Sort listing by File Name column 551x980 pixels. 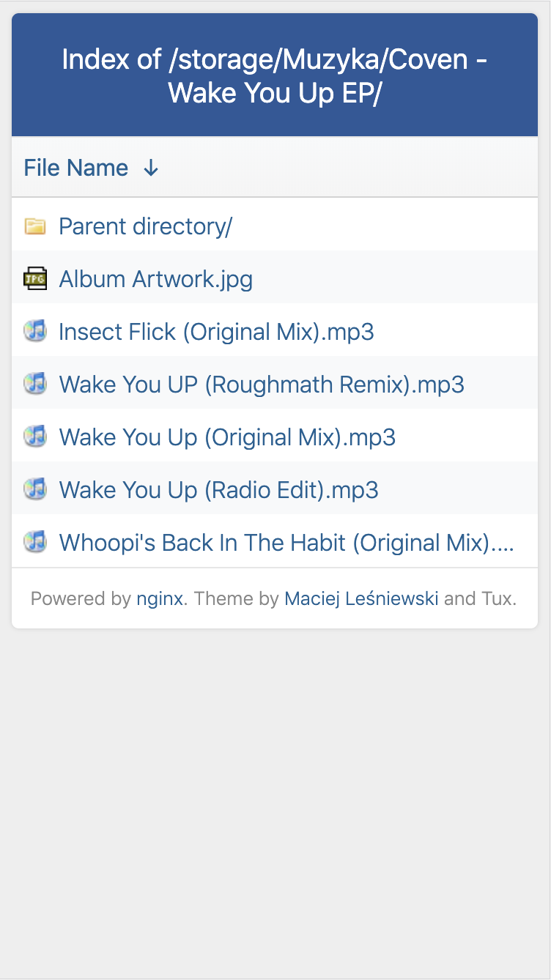pos(76,168)
